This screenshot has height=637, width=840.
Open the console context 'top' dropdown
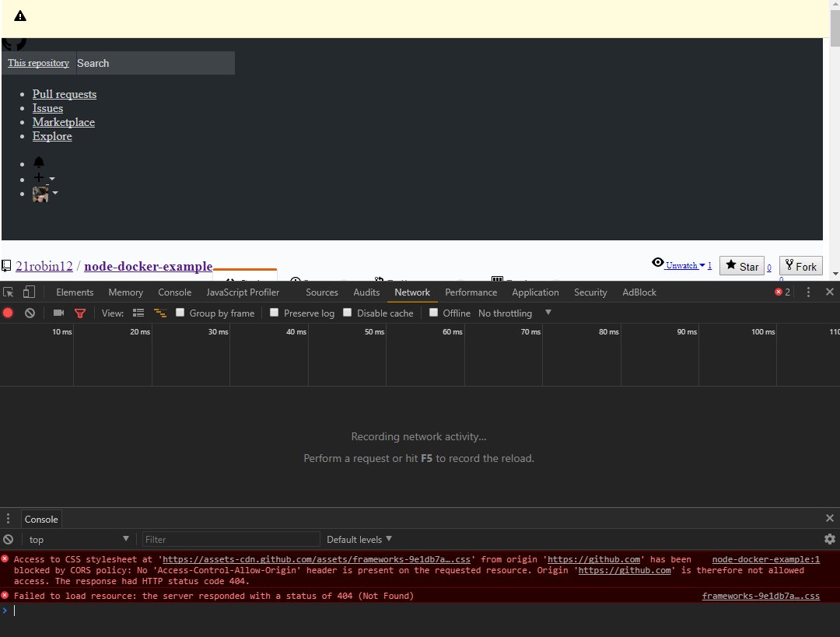click(79, 540)
